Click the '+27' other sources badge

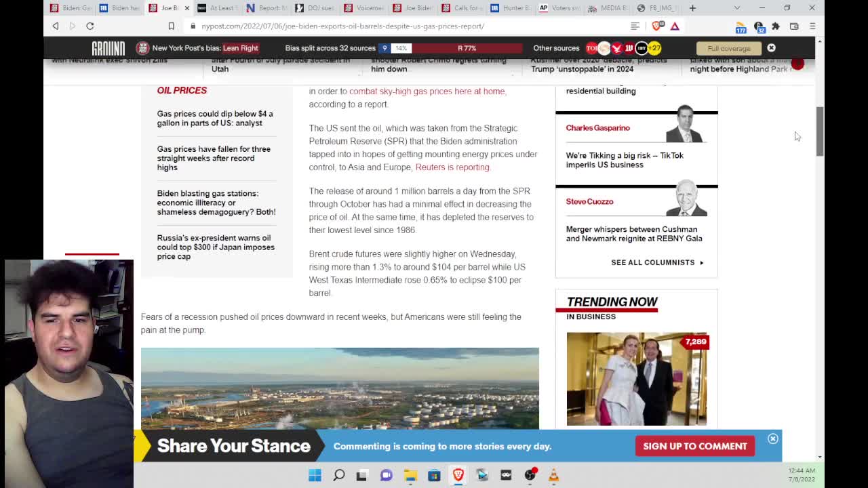click(x=654, y=48)
